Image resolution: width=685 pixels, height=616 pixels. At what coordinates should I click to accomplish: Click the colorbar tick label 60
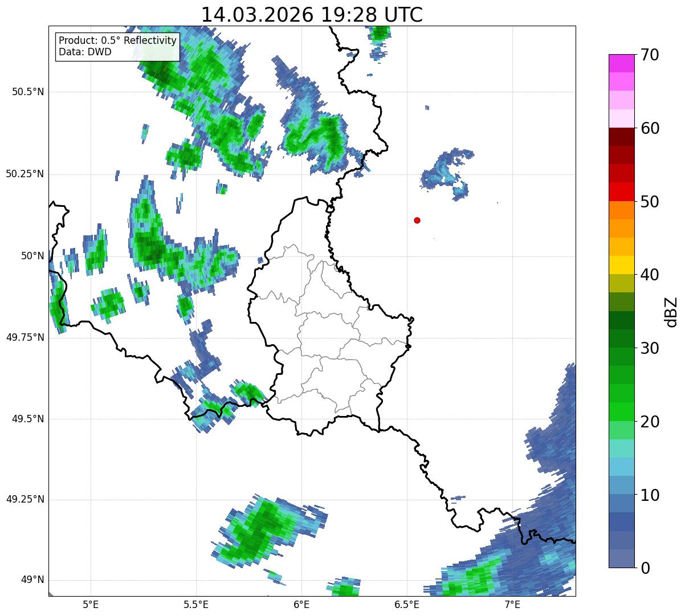pyautogui.click(x=650, y=128)
